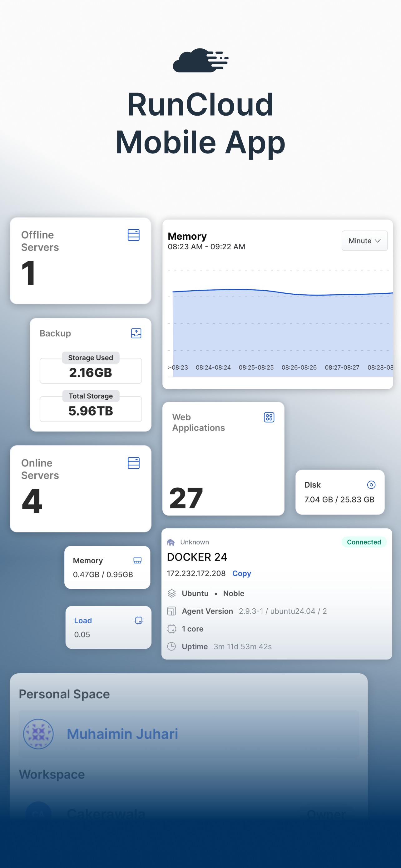Click the 27 web applications count
This screenshot has height=868, width=401.
click(x=186, y=498)
